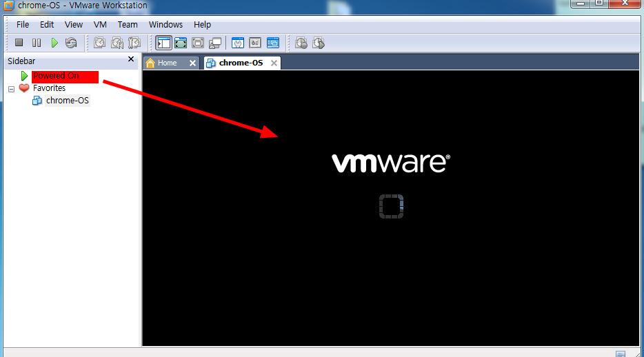Click the green Power On toolbar button

(54, 43)
